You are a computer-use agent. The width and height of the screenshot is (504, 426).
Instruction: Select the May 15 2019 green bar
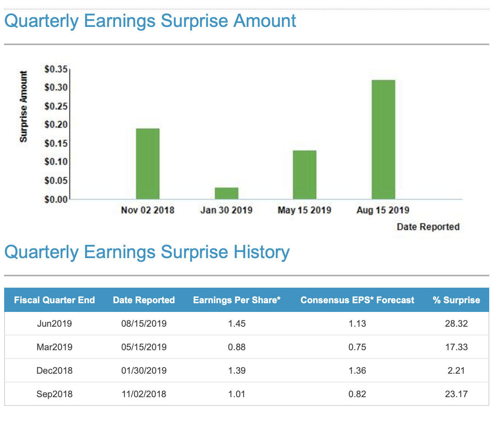pos(305,175)
